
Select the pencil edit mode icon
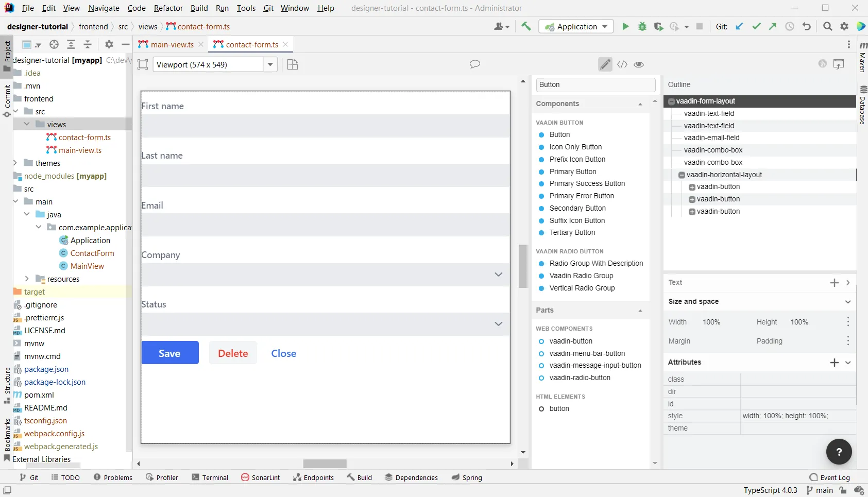click(x=605, y=64)
